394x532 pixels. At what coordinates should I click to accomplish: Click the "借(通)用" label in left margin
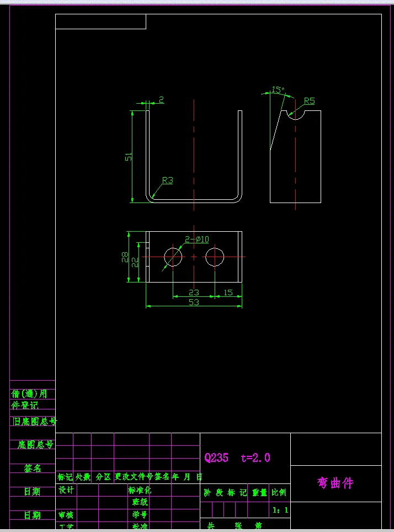tap(29, 393)
